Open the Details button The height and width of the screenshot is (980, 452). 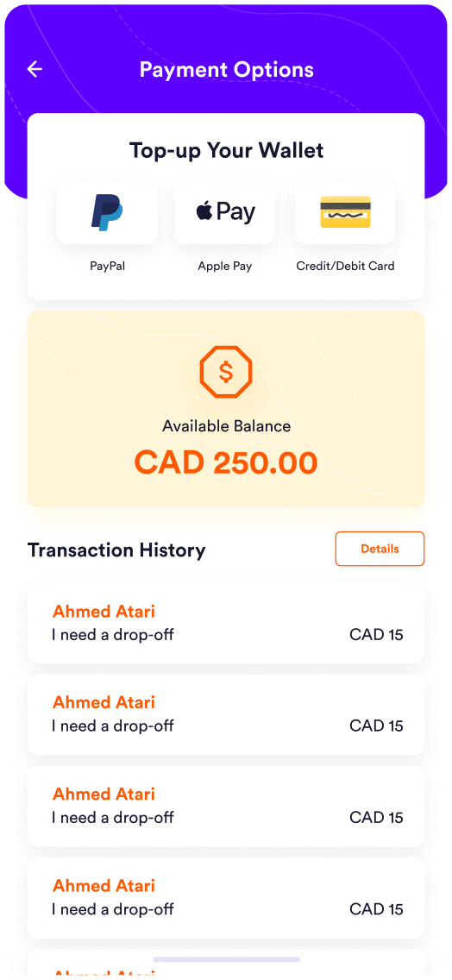point(380,549)
